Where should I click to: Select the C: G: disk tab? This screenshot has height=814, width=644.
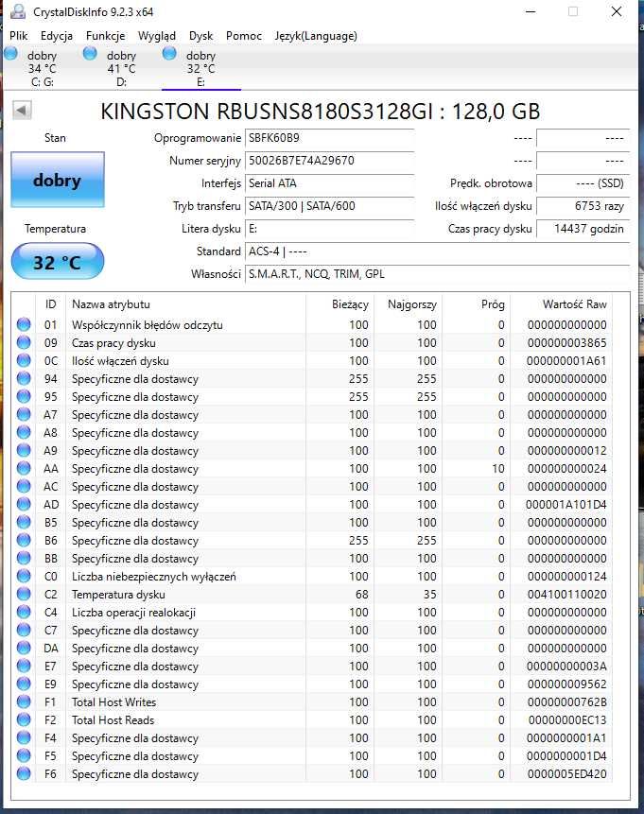pyautogui.click(x=41, y=68)
